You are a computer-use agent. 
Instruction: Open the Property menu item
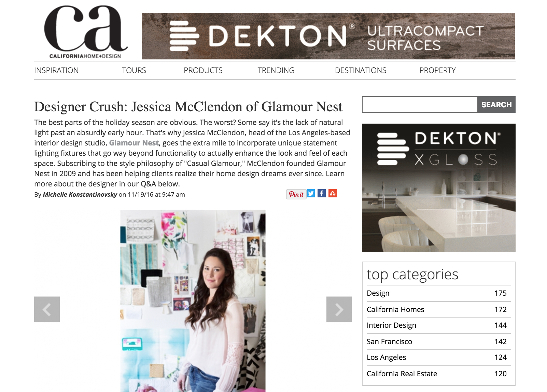437,70
